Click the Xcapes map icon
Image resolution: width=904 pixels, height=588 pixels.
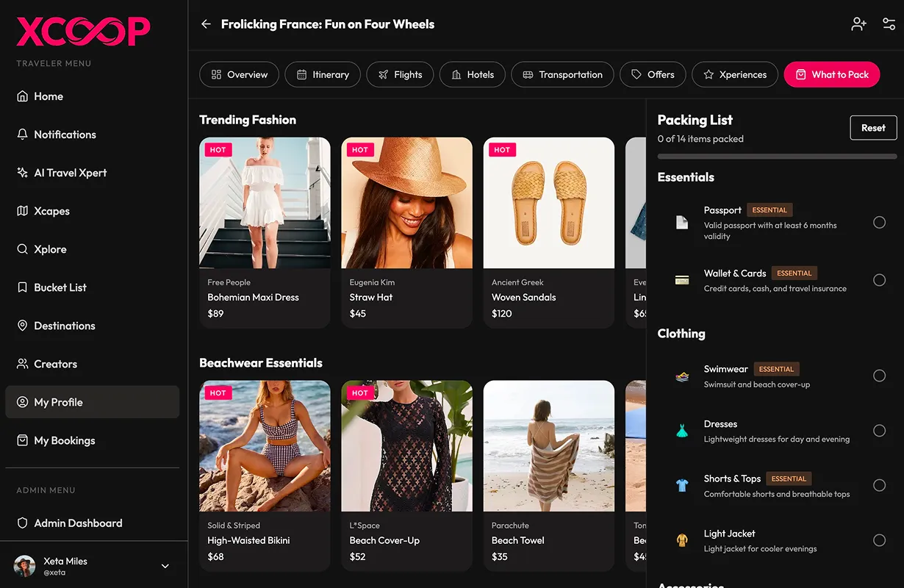[22, 211]
